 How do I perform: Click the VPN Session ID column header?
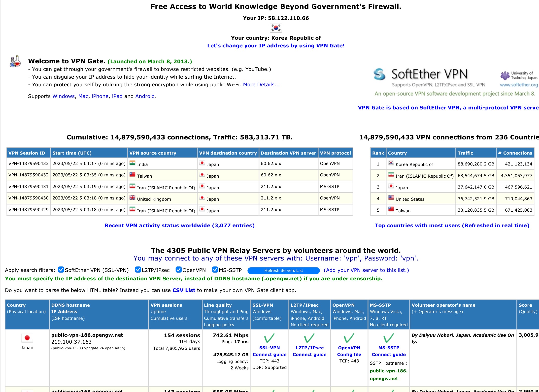[29, 153]
